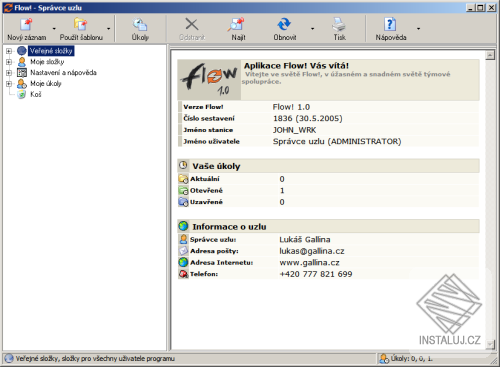Viewport: 500px width, 367px height.
Task: Select the Koš tree label
Action: (36, 94)
